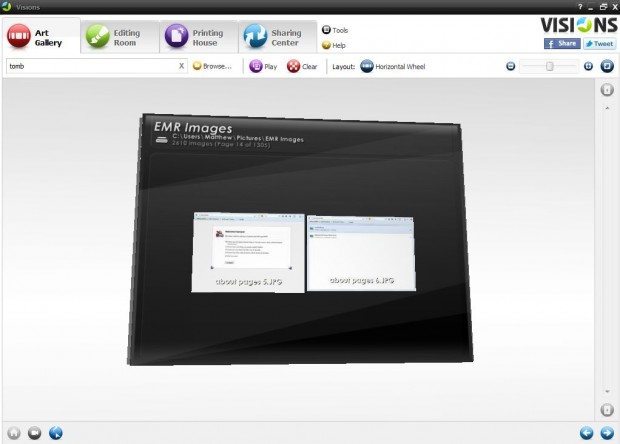The image size is (620, 444).
Task: Open thumbnail 'about pages 6.JPG'
Action: point(361,253)
